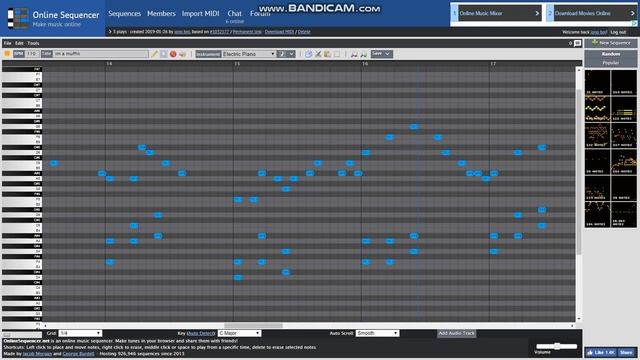Open the Forum page
Viewport: 640px width, 360px height.
coord(260,13)
